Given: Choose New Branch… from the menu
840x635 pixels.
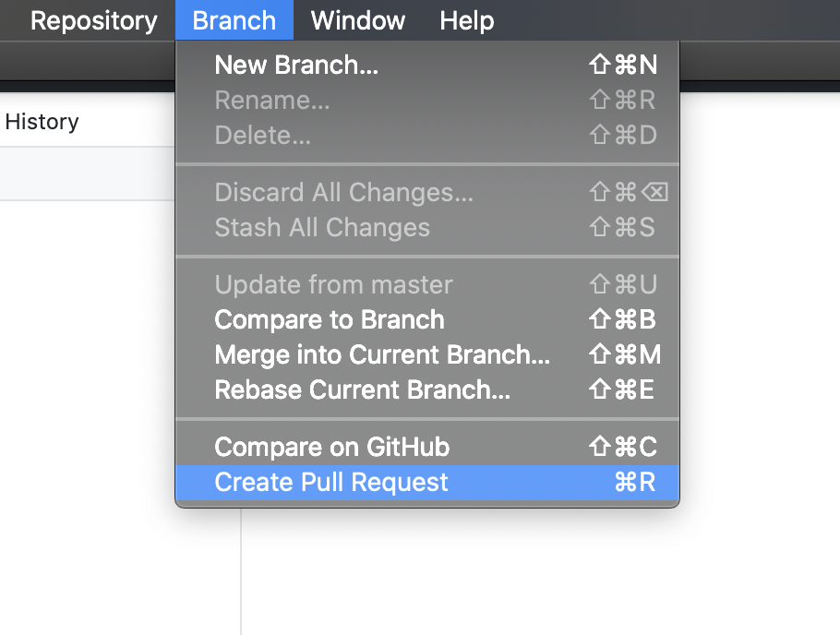Looking at the screenshot, I should [x=296, y=65].
